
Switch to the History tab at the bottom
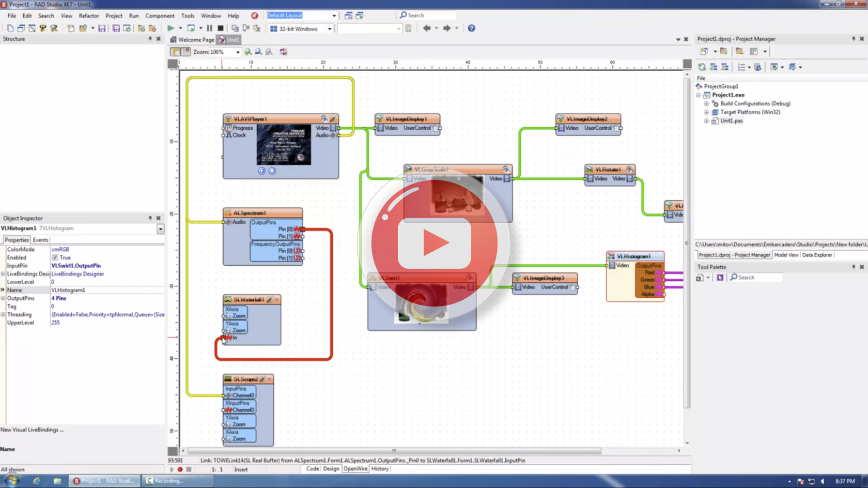380,469
